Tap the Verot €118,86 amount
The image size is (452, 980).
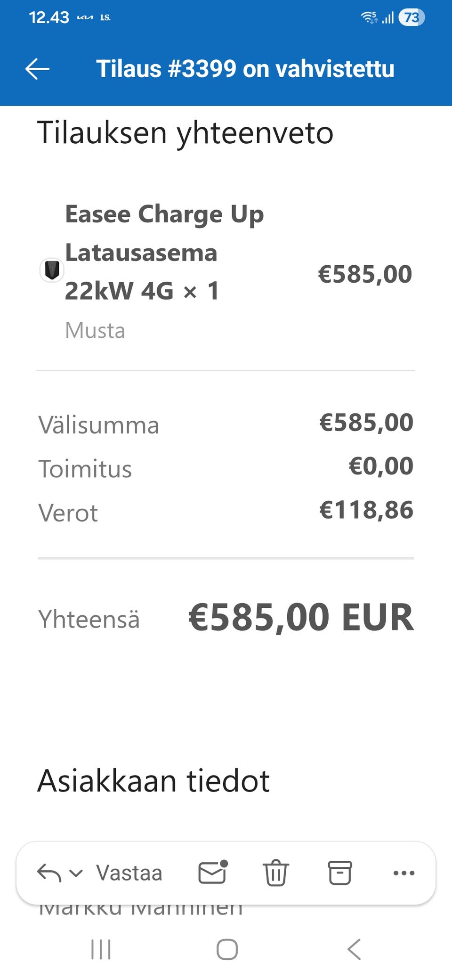[x=366, y=510]
